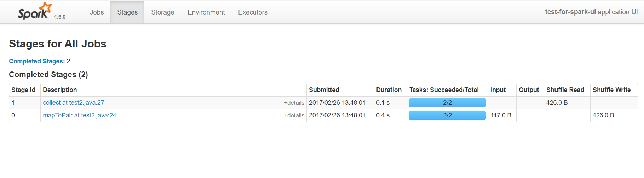Click the 2/2 progress bar for stage 1

point(447,103)
